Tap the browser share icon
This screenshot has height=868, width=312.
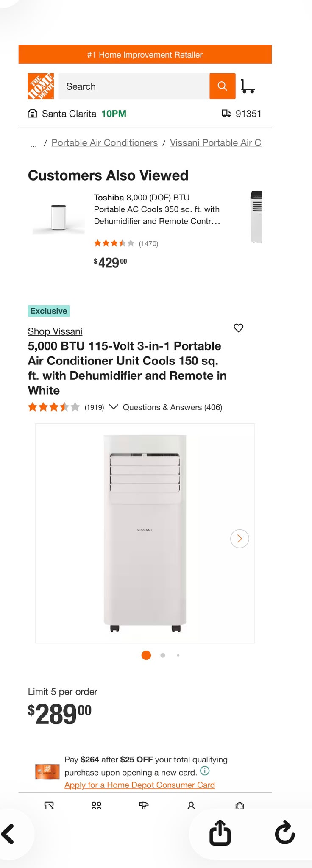tap(220, 833)
